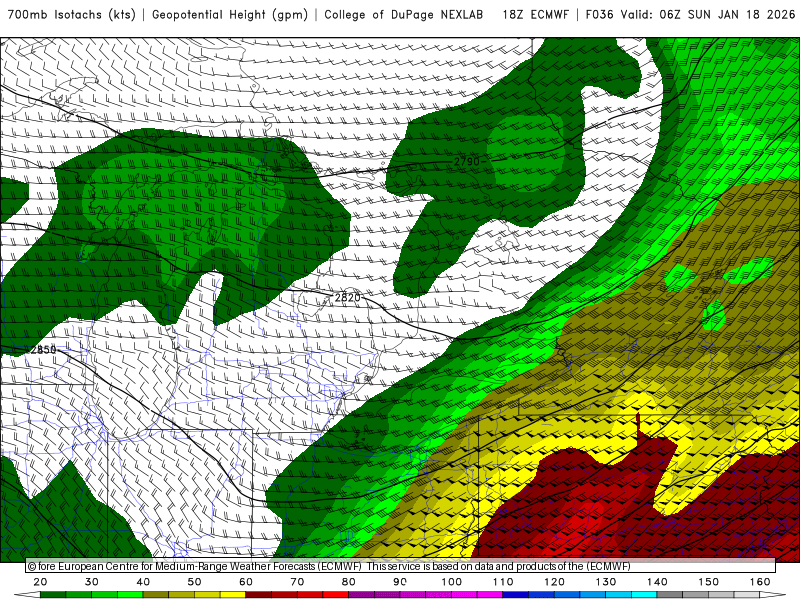
Task: Click the dark red swatch right of 60
Action: click(x=259, y=595)
